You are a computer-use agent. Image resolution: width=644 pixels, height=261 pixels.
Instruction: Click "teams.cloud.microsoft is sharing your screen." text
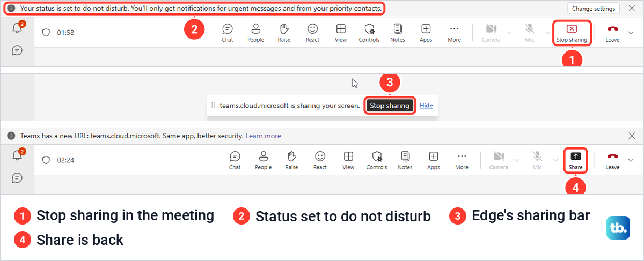(x=290, y=106)
